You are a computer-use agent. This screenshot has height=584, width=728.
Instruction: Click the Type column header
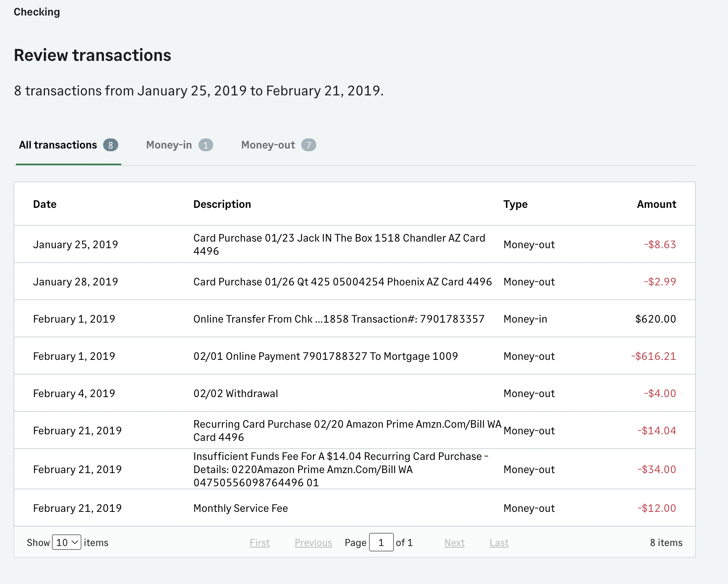(x=516, y=204)
